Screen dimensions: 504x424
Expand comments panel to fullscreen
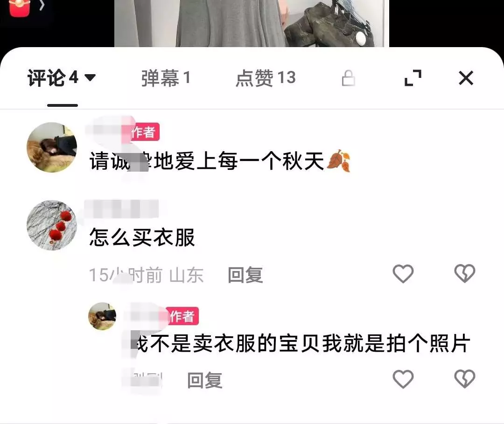(413, 78)
